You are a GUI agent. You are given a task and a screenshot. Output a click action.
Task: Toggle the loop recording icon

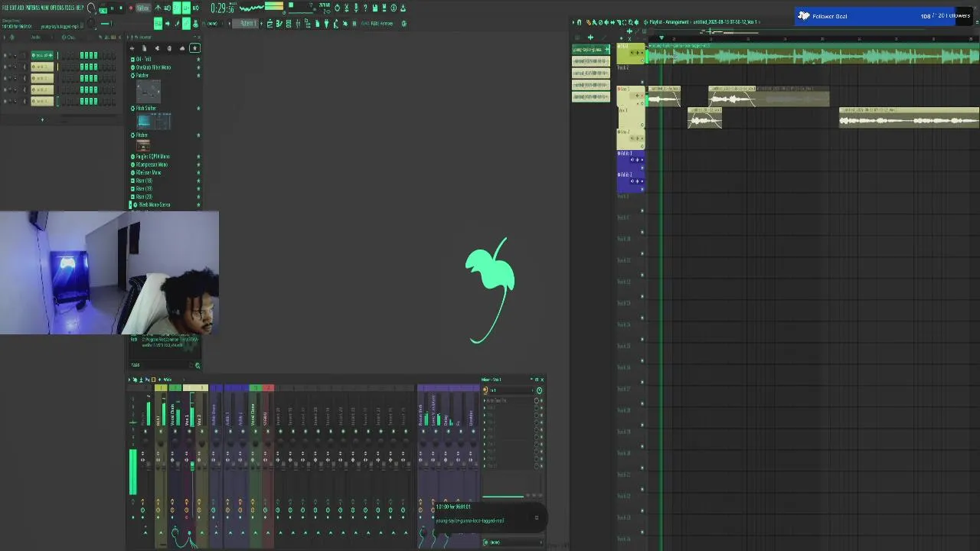click(x=196, y=8)
